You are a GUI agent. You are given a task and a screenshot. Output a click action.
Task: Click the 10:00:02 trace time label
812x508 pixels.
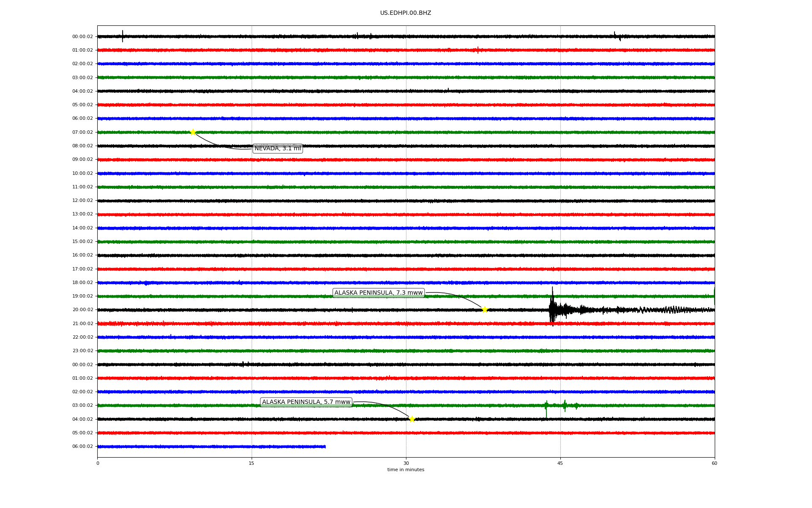pos(82,174)
